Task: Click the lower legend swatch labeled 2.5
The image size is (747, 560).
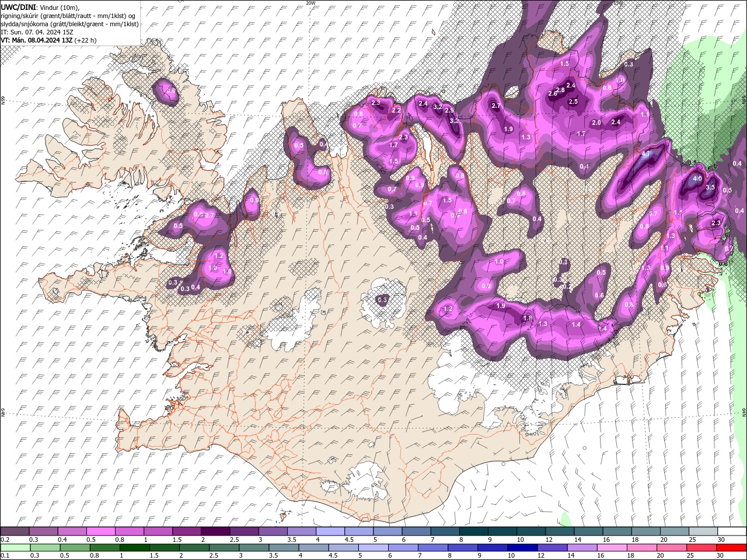Action: pos(224,548)
